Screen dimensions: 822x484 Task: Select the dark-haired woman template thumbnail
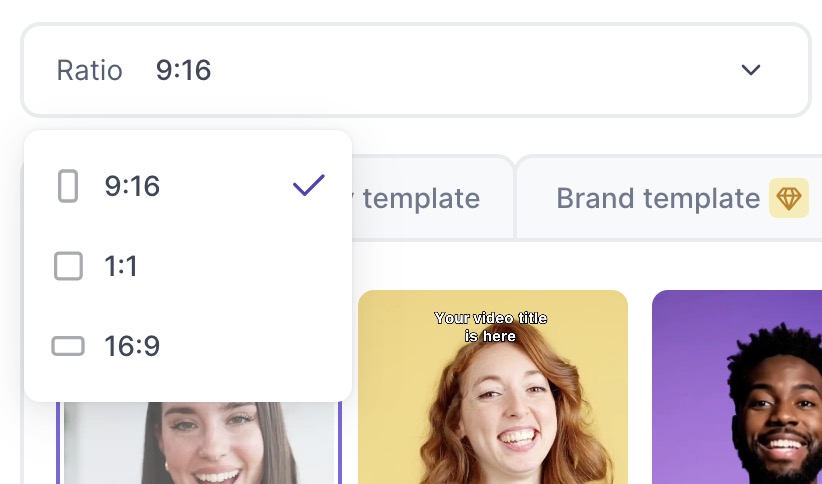click(x=198, y=445)
